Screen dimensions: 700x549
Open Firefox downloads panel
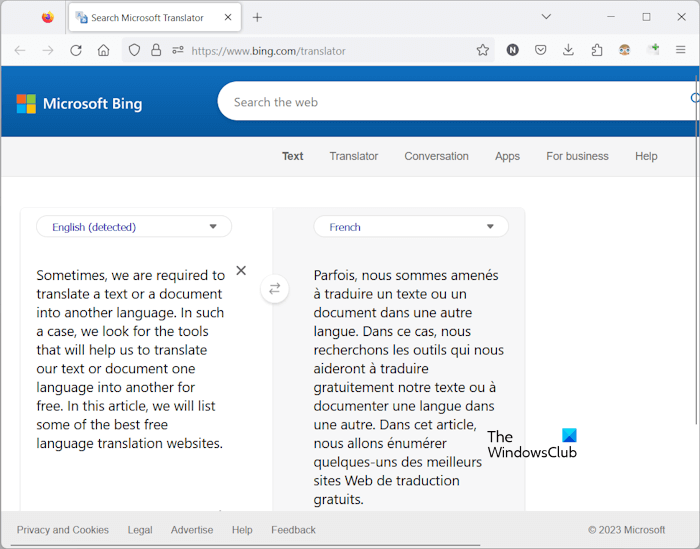568,50
